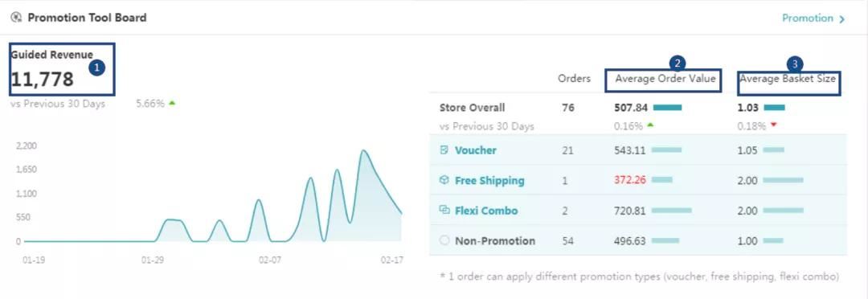Click the green up arrow beside 0.16%
Screen dimensions: 868x299
(x=650, y=125)
